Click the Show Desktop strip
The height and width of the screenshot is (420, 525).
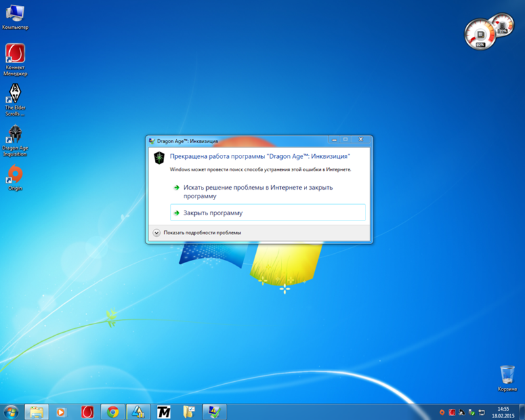[x=522, y=412]
